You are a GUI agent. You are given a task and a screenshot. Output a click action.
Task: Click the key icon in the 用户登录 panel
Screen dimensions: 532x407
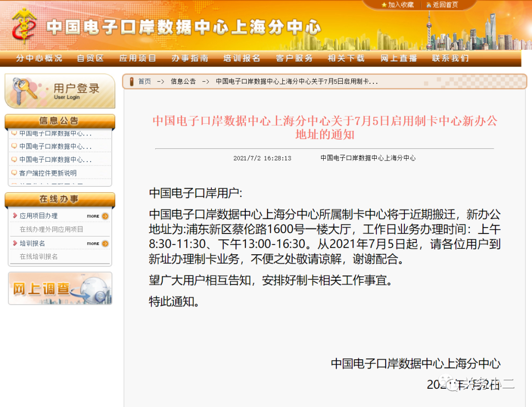click(23, 91)
